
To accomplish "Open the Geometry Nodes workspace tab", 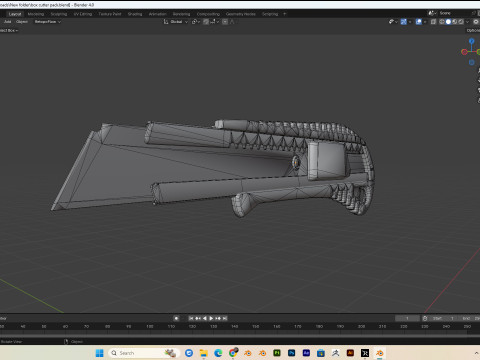I will (241, 14).
